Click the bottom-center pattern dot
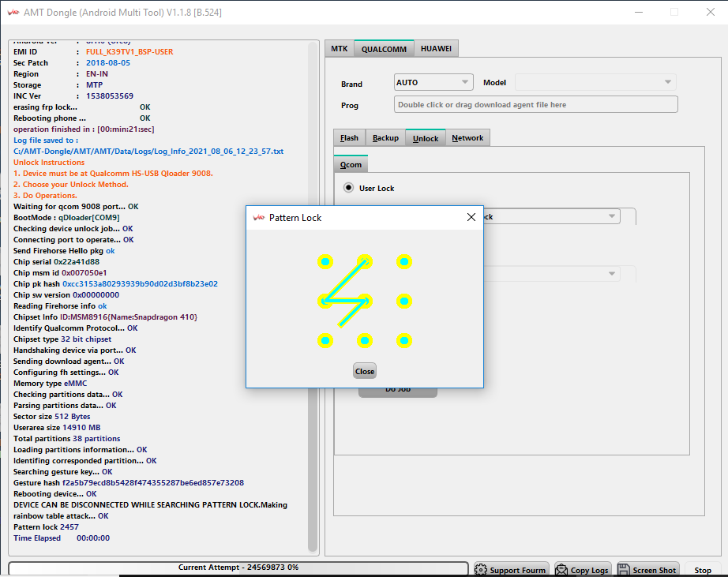This screenshot has width=728, height=577. pyautogui.click(x=365, y=341)
